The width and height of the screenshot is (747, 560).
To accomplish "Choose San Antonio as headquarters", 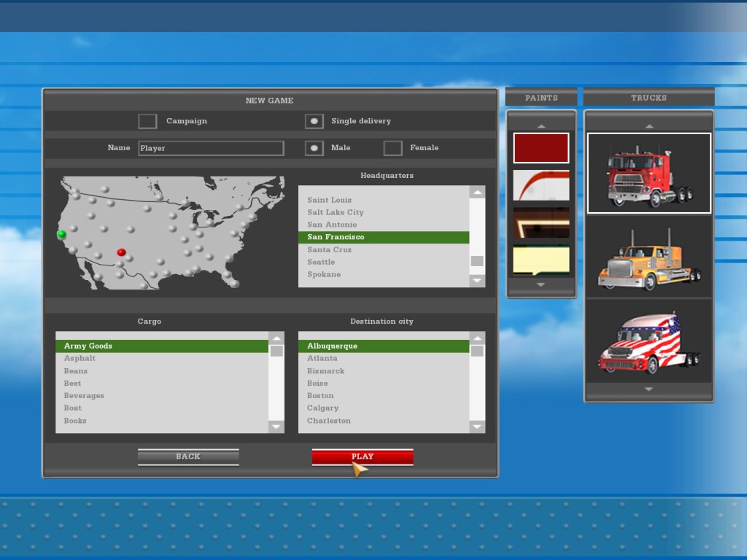I will click(384, 225).
